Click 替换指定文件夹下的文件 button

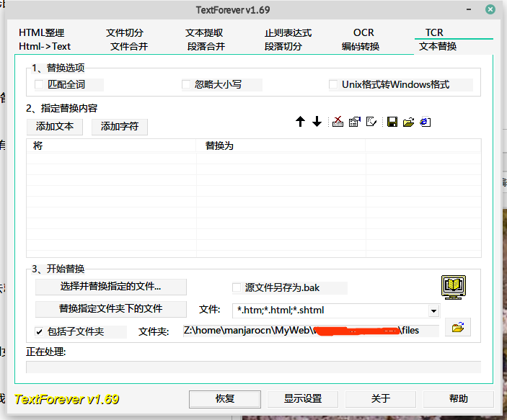111,309
